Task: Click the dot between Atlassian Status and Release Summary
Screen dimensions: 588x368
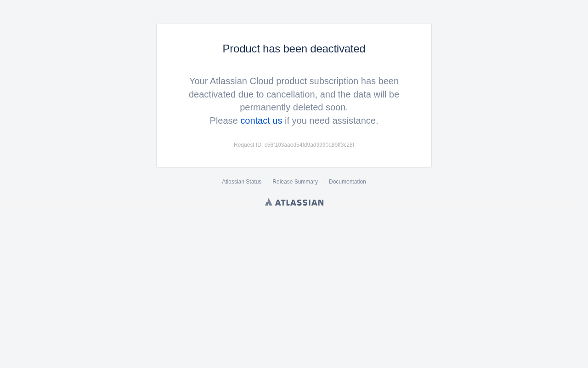Action: (x=267, y=182)
